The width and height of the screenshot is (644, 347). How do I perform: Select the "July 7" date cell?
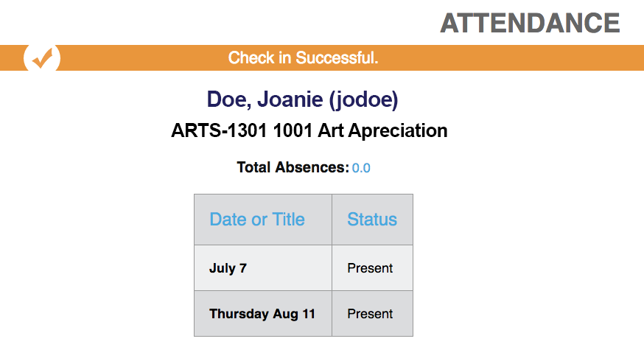click(x=228, y=268)
